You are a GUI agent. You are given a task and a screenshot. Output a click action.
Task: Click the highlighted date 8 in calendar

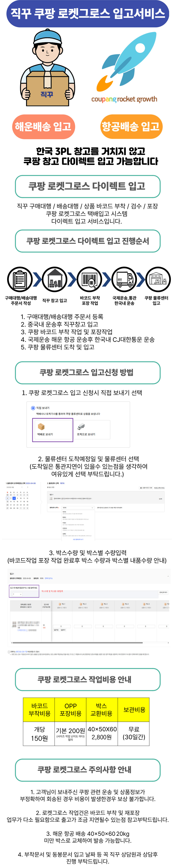14,498
